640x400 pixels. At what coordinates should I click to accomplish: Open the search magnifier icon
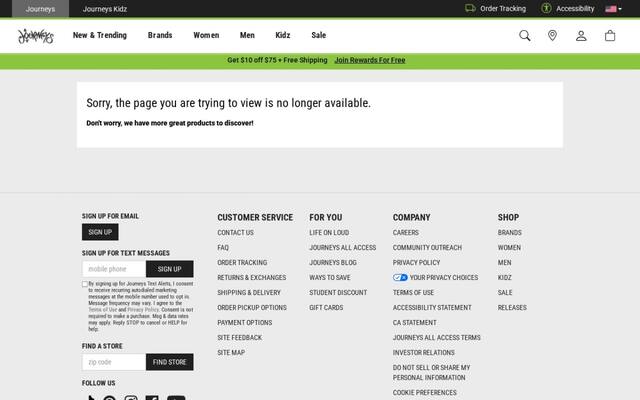[x=524, y=36]
